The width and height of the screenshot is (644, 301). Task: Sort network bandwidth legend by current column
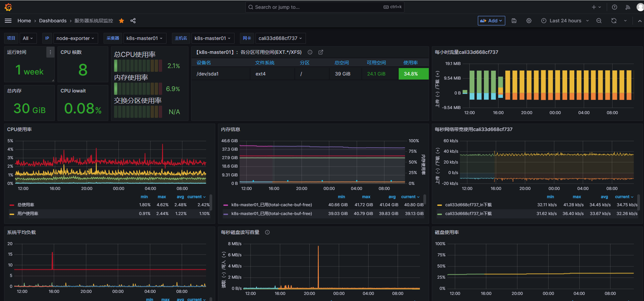tap(624, 197)
